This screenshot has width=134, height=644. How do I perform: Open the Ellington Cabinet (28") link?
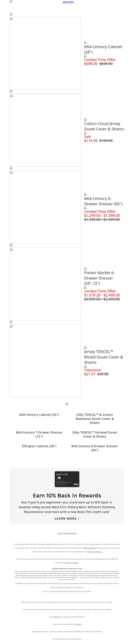39,446
